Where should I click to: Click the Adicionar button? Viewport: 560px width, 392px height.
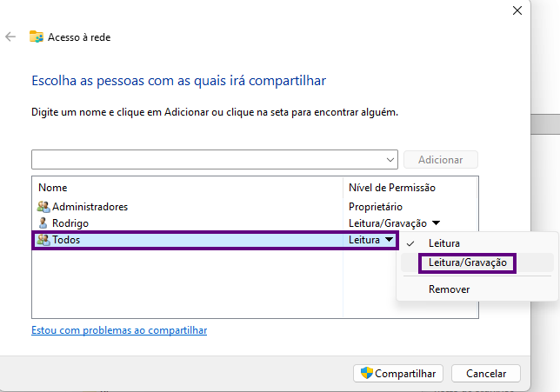point(441,160)
